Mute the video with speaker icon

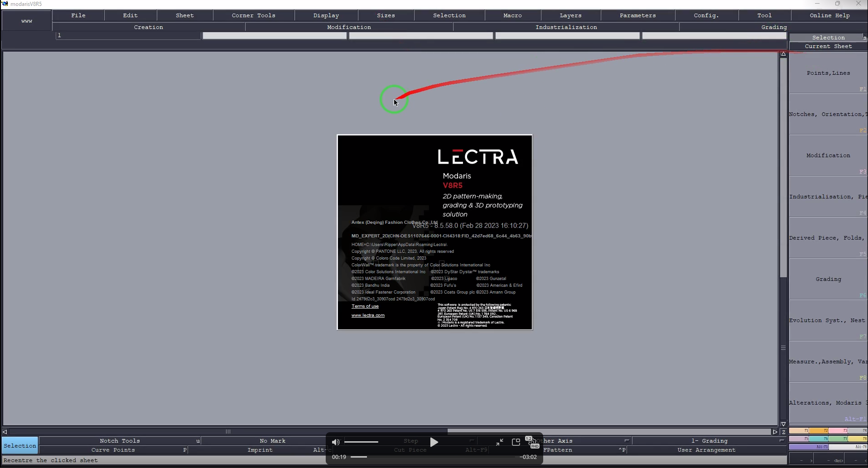pyautogui.click(x=336, y=442)
